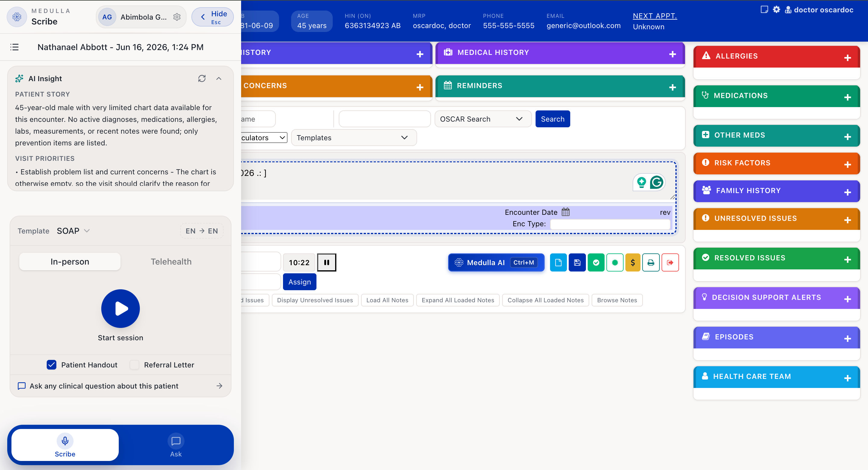Open the Episodes panel header
The width and height of the screenshot is (868, 470).
pyautogui.click(x=776, y=337)
